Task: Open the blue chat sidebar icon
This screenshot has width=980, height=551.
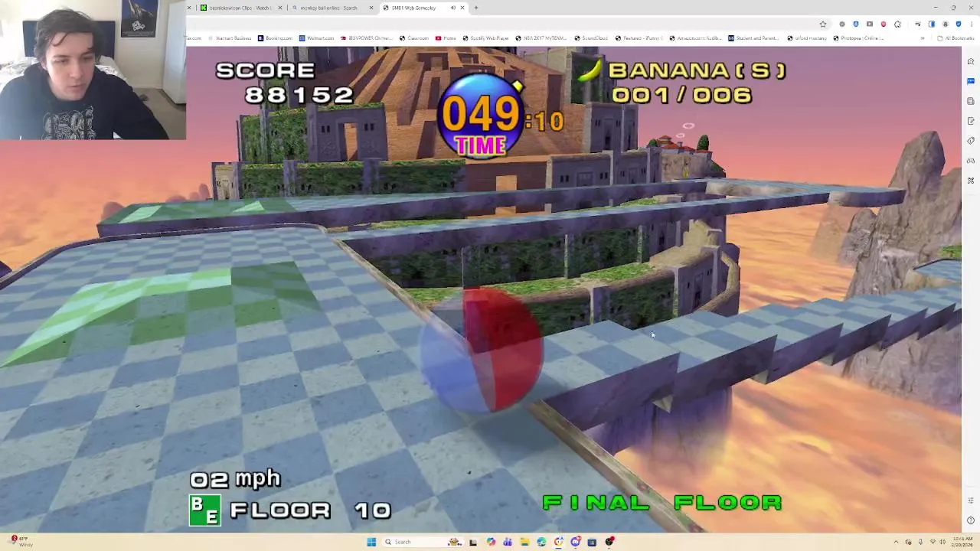Action: (971, 81)
